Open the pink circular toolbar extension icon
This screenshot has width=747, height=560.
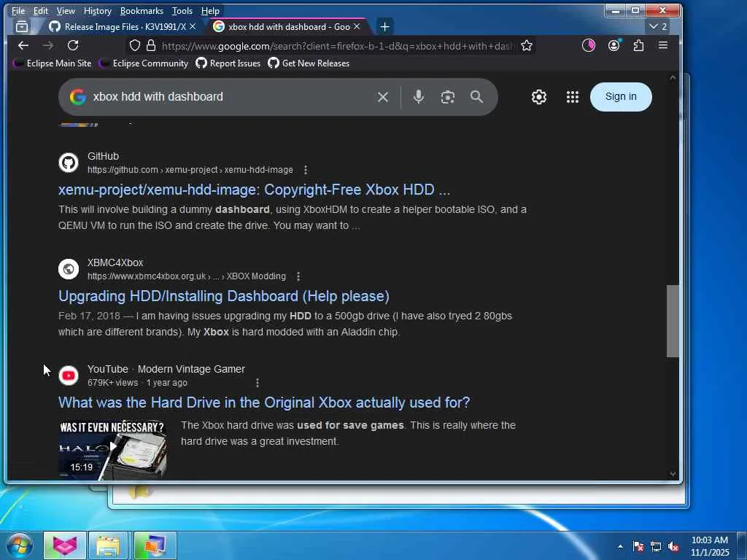point(589,45)
